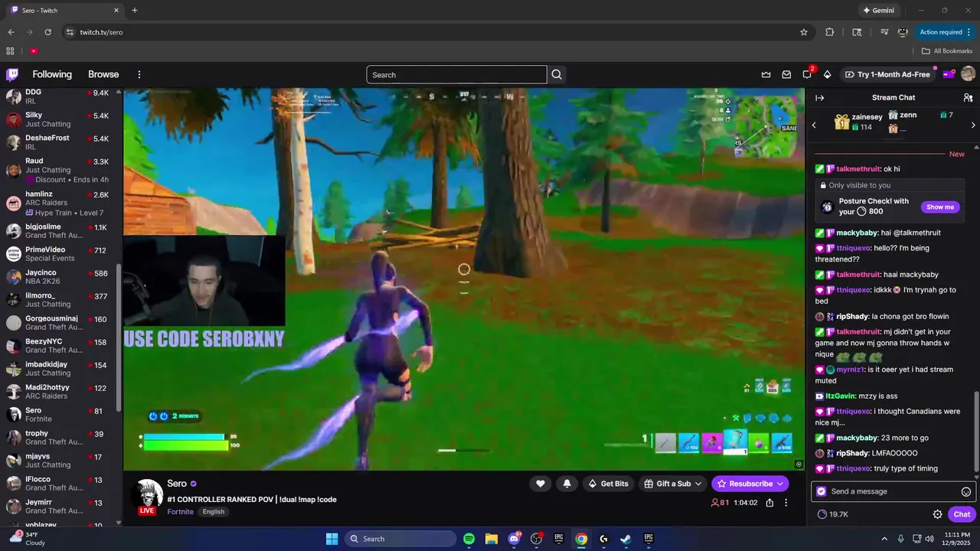Collapse the Stream Chat panel

tap(819, 97)
